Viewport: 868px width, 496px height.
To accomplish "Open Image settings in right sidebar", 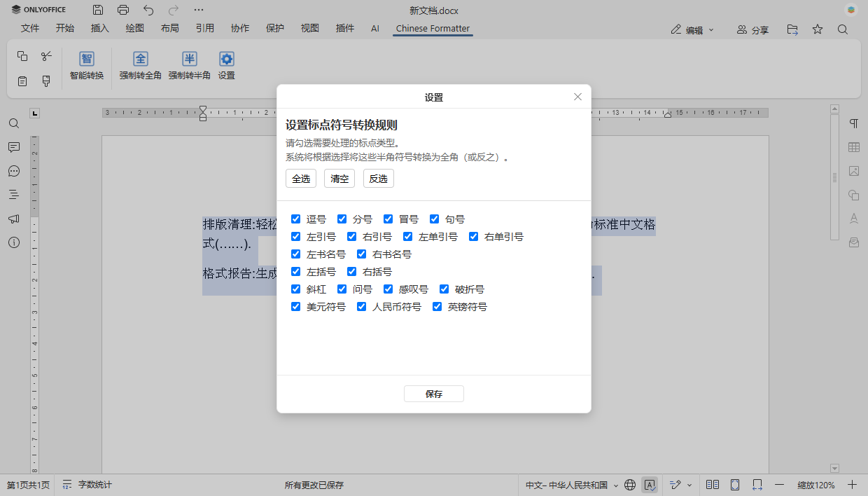I will (854, 171).
